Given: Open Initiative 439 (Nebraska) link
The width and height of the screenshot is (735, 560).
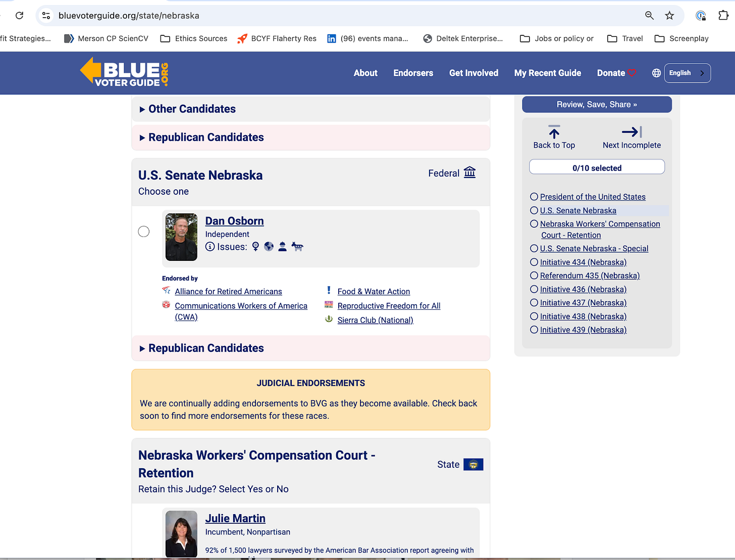Looking at the screenshot, I should pyautogui.click(x=583, y=330).
